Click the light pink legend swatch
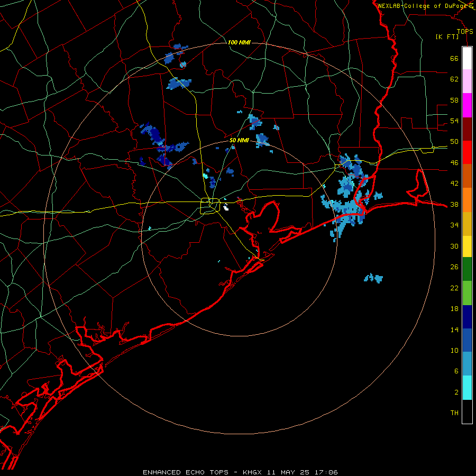Screen dimensions: 476x476 point(467,81)
